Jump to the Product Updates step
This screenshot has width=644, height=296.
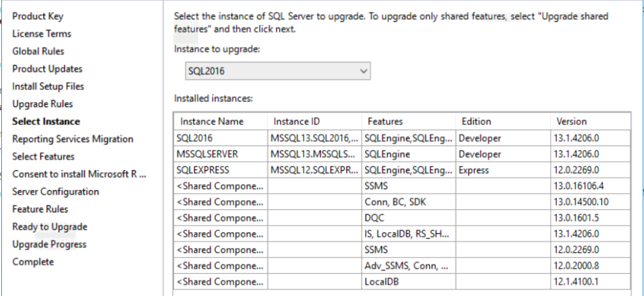pos(47,69)
